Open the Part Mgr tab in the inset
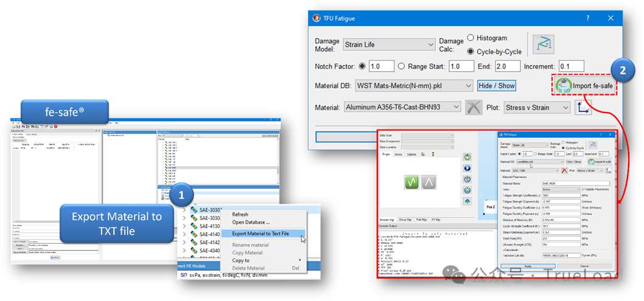This screenshot has width=644, height=301. pos(421,220)
